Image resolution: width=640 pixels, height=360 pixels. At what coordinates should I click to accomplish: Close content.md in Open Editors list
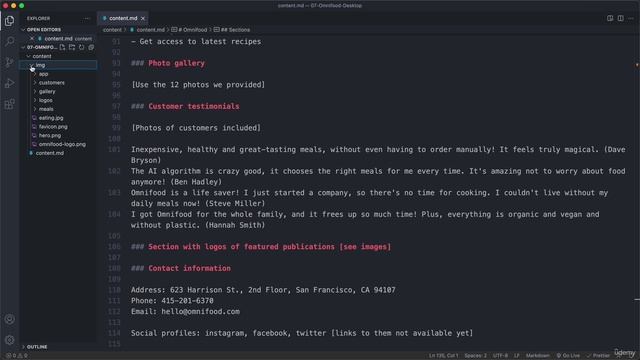point(32,38)
